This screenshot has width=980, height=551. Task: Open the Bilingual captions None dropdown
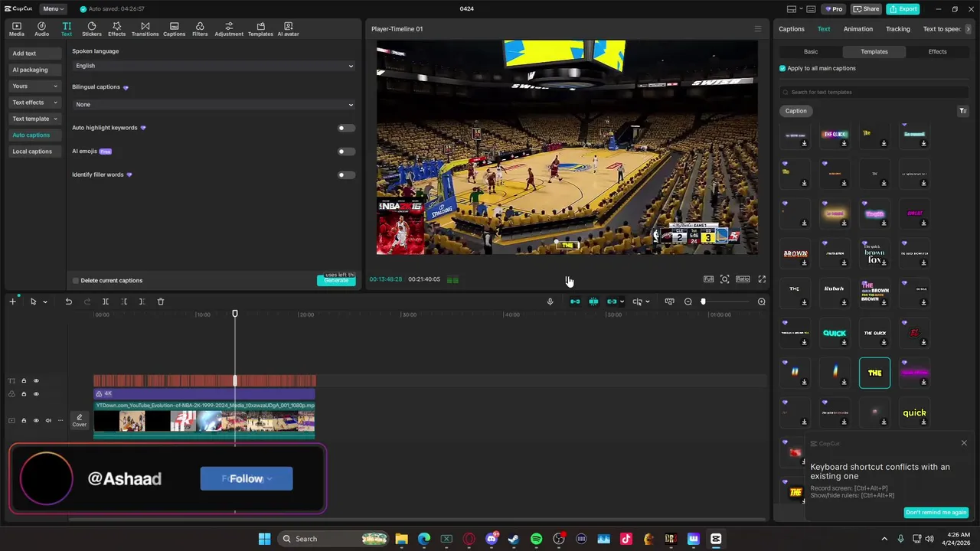pyautogui.click(x=214, y=104)
